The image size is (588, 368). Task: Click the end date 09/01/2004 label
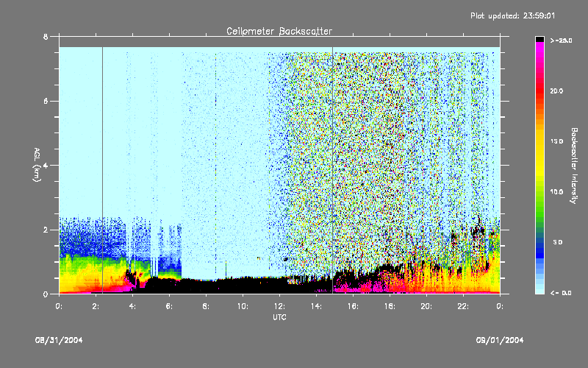(x=500, y=340)
